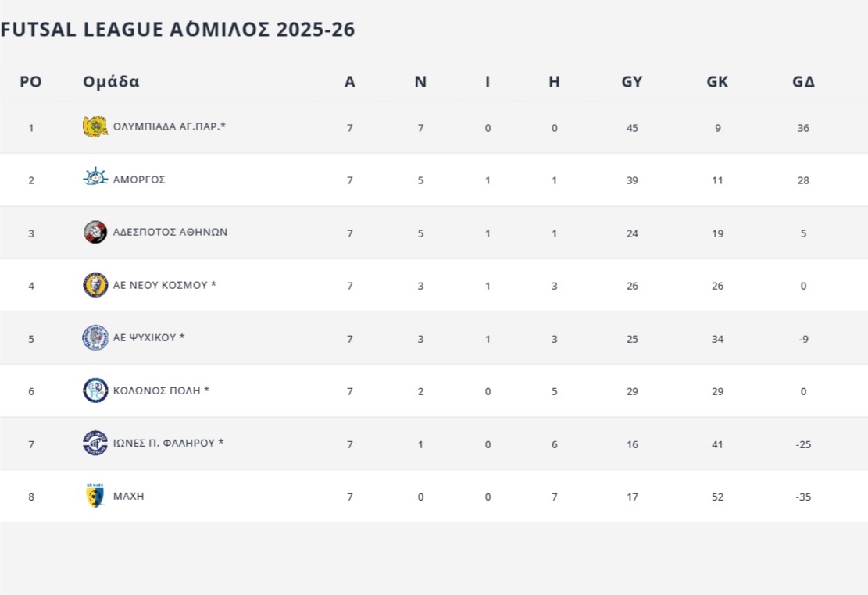
Task: Select the ΚΟΛΩΝΟΣ ΠΟΛΗ * team name
Action: [x=161, y=390]
